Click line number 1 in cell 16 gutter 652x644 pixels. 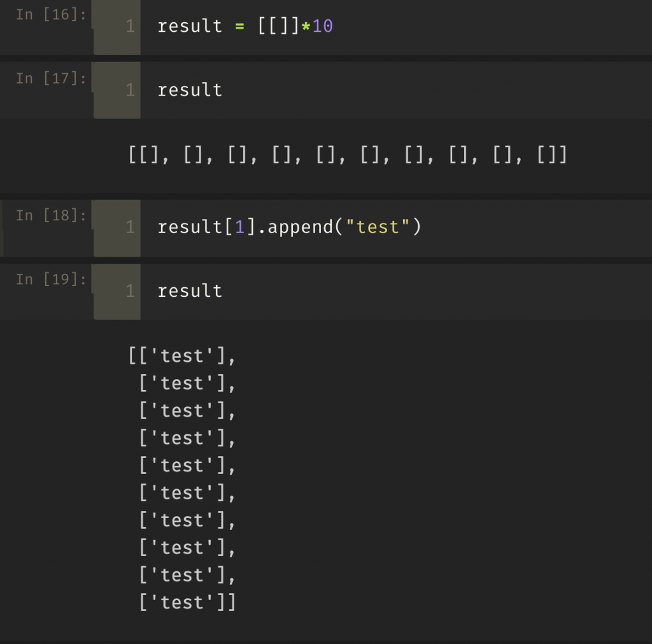pos(130,27)
